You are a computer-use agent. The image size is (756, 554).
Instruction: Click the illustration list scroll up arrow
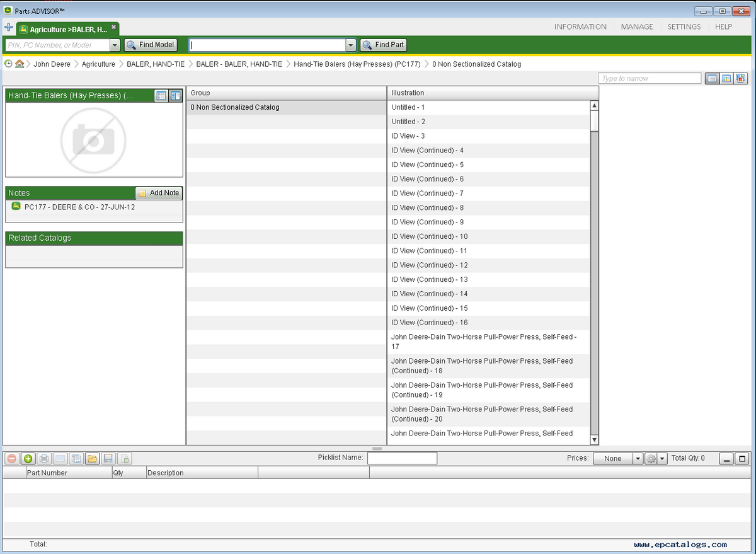(594, 106)
